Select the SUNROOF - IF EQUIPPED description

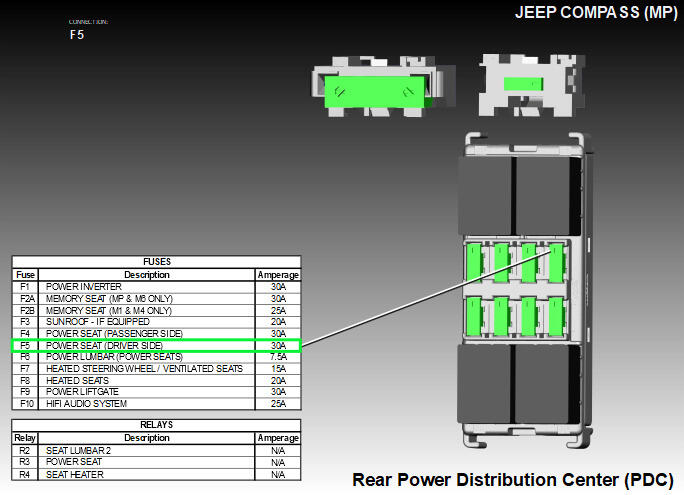pyautogui.click(x=98, y=322)
